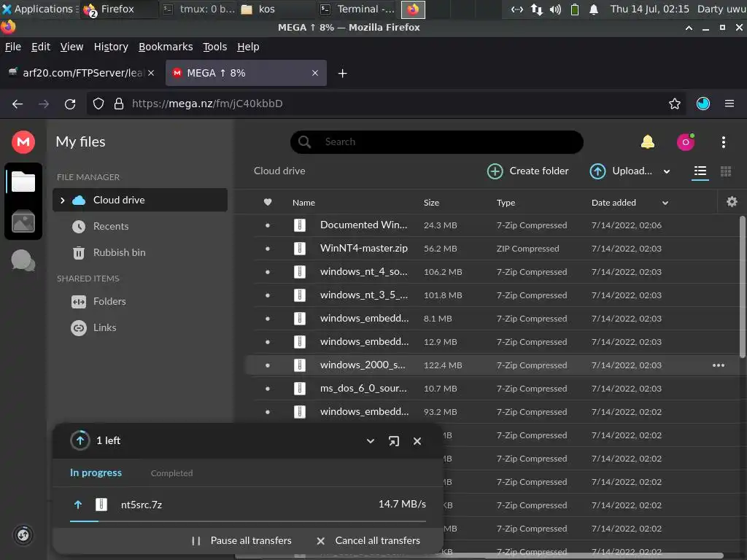
Task: Switch to grid thumbnail view
Action: point(726,171)
